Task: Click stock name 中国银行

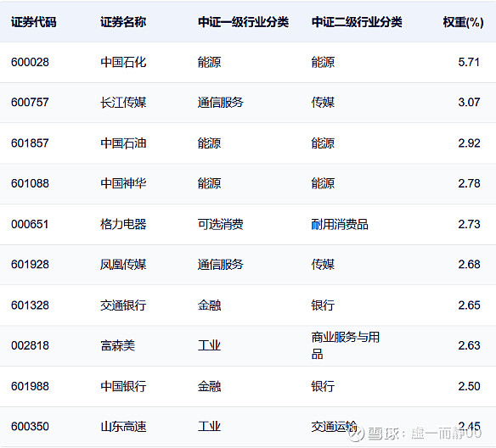Action: (123, 386)
